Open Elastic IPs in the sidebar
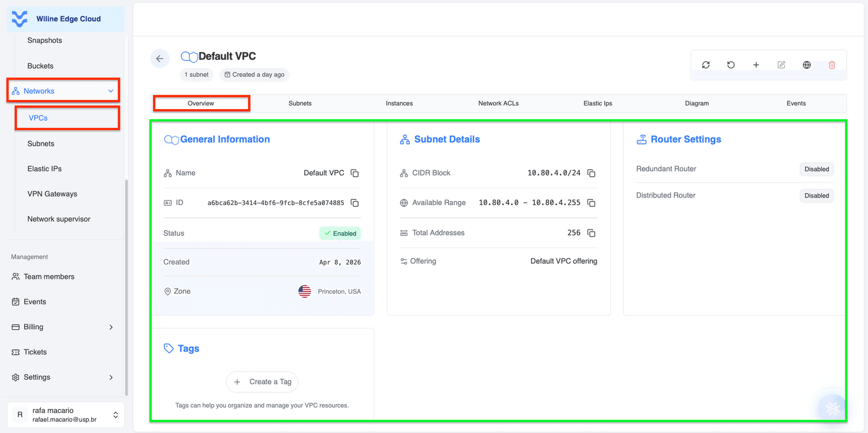The height and width of the screenshot is (433, 868). tap(44, 169)
